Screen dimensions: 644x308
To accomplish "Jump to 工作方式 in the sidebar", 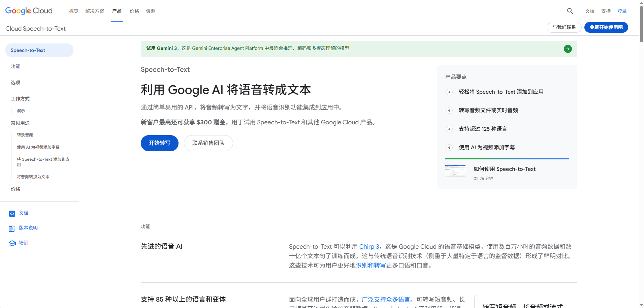I will click(x=20, y=99).
